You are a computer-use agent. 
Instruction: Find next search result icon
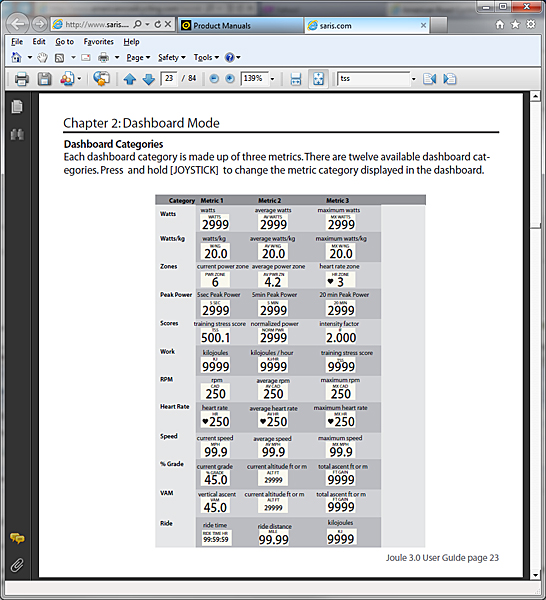450,79
